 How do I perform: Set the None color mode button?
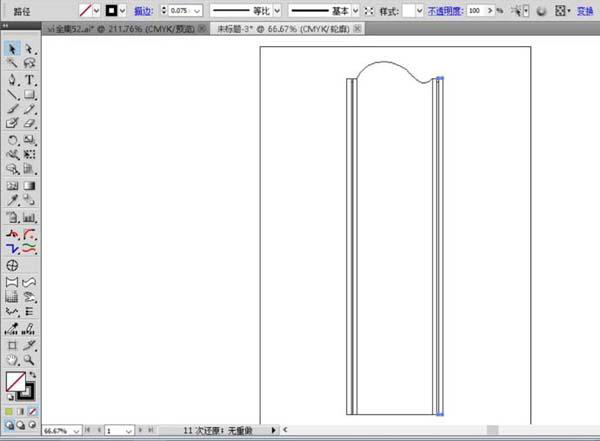tap(33, 412)
